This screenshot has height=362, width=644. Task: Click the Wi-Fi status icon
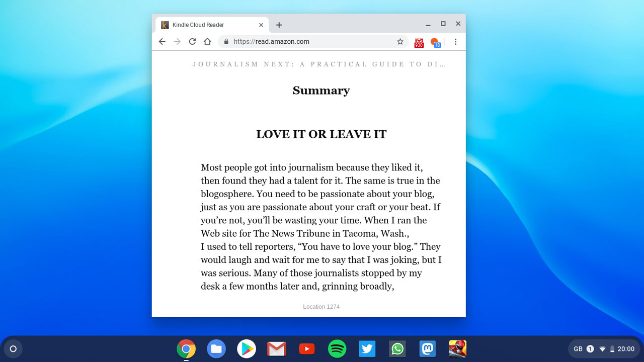(602, 349)
